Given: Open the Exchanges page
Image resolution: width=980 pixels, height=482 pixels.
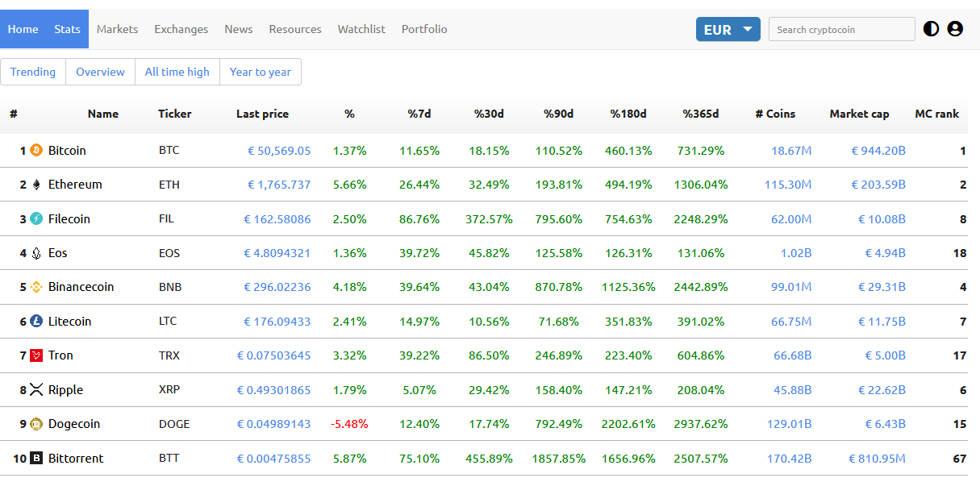Looking at the screenshot, I should (181, 29).
